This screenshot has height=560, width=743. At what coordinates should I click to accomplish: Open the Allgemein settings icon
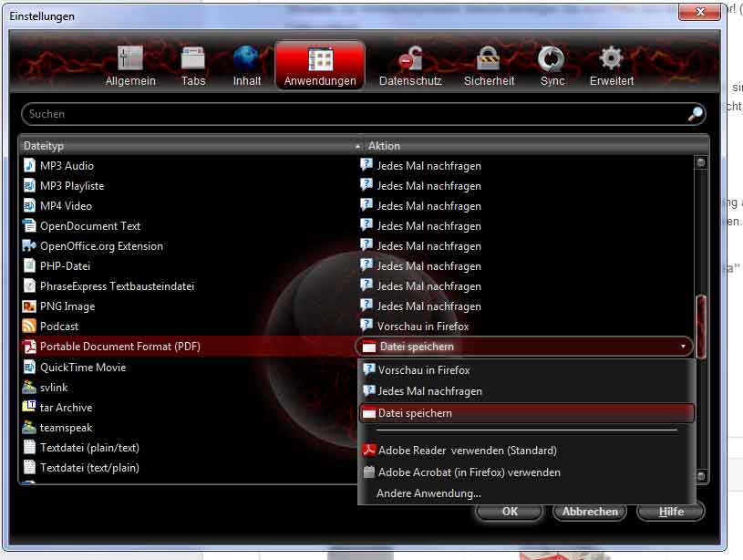[x=130, y=60]
